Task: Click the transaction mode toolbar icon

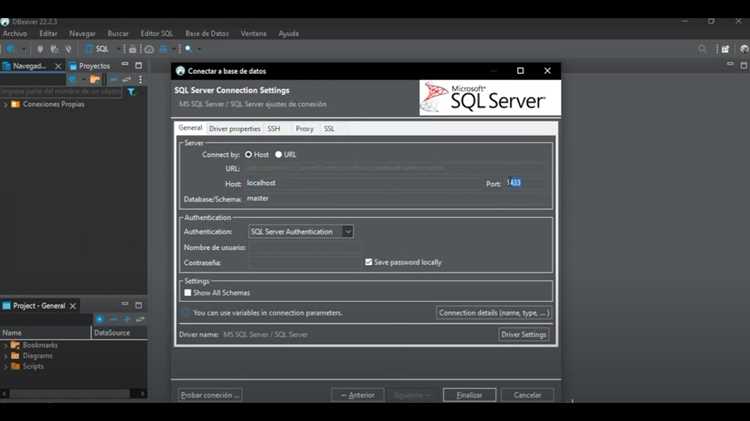Action: pos(164,49)
